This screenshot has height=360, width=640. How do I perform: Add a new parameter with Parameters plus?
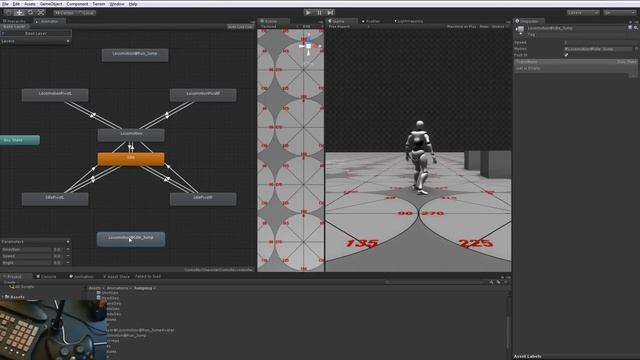(x=68, y=242)
